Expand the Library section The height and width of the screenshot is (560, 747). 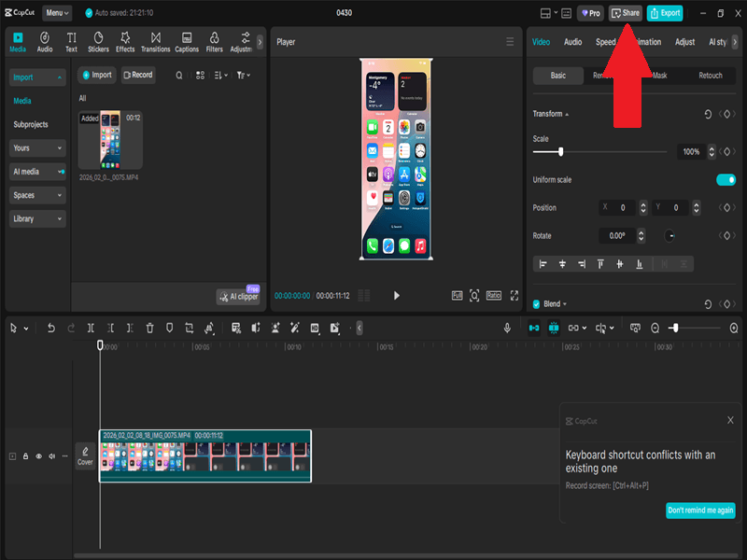click(37, 219)
